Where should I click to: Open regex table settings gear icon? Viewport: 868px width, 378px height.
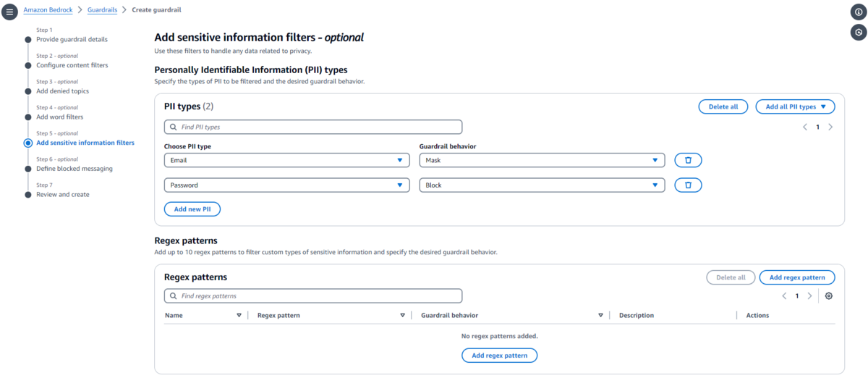[828, 296]
